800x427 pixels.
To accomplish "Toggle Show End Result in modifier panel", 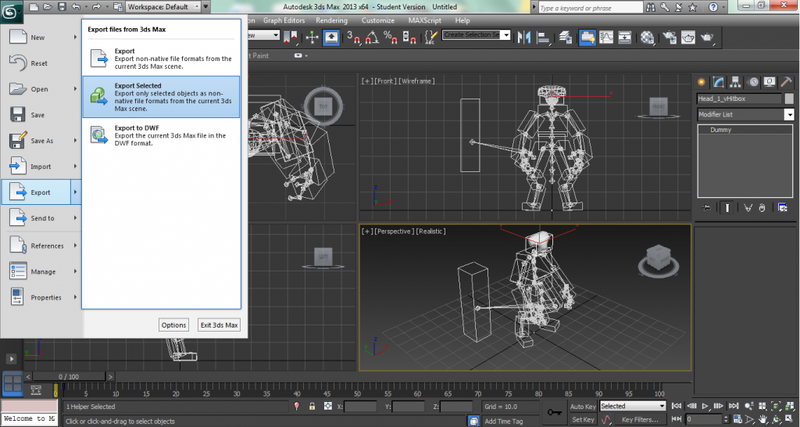I will coord(727,208).
